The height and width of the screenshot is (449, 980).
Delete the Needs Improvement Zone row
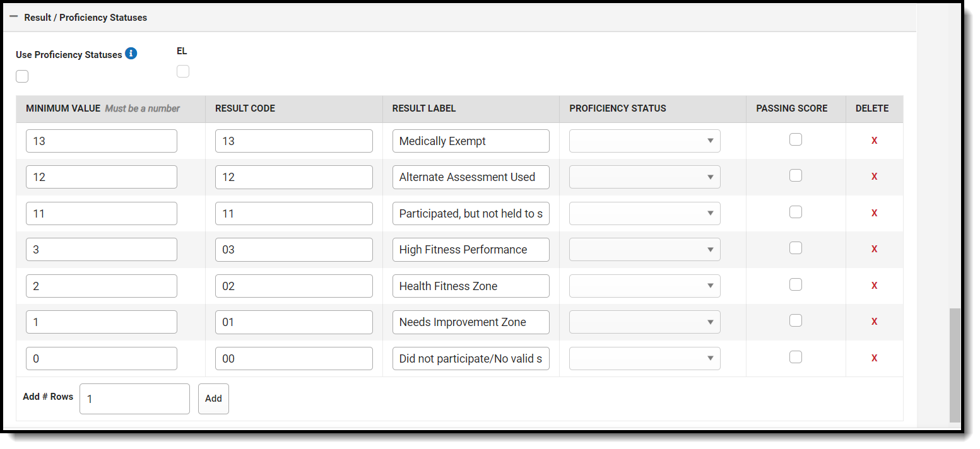(874, 322)
